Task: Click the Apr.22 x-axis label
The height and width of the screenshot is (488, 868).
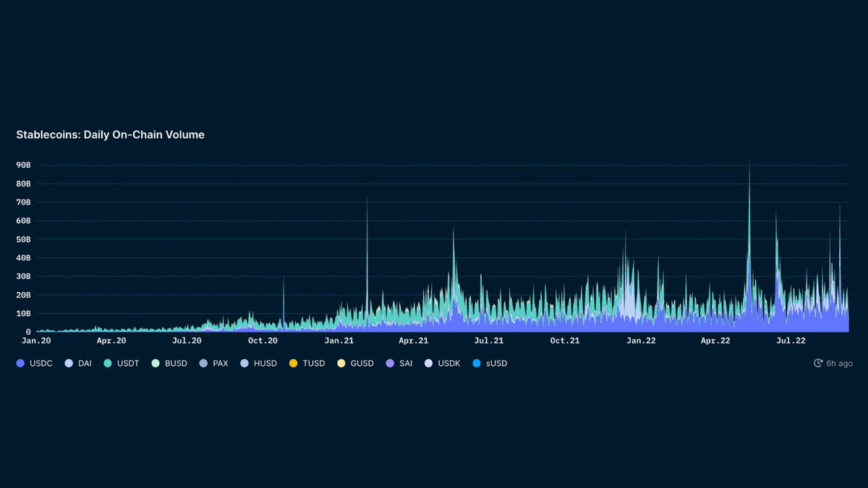Action: 715,340
